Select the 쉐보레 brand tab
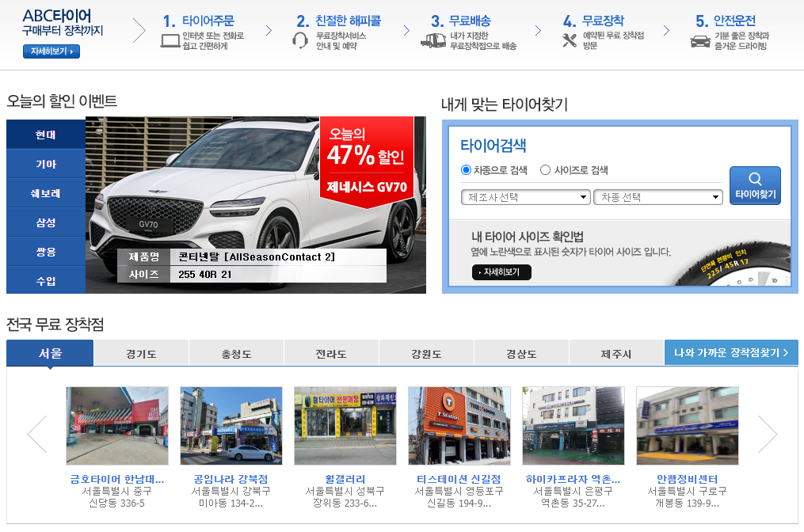Screen dimensions: 804x532 (x=46, y=193)
